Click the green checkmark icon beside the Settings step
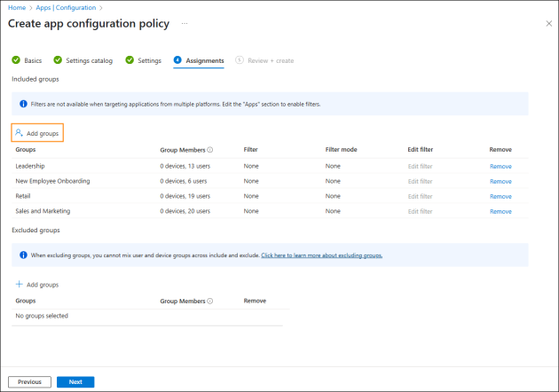This screenshot has height=392, width=559. [x=130, y=60]
